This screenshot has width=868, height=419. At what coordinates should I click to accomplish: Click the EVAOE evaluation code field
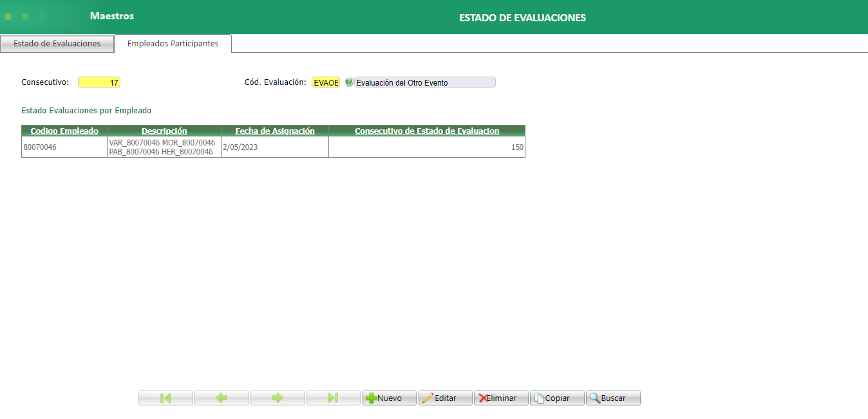(x=325, y=82)
